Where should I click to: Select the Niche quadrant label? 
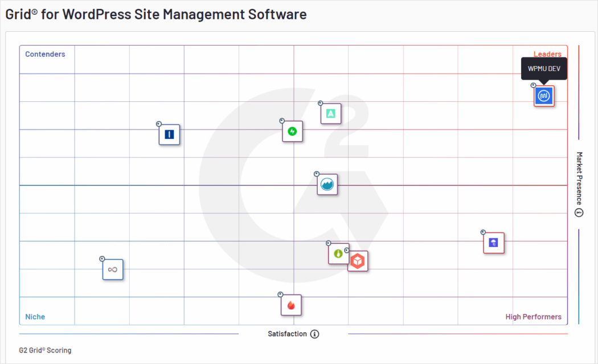pyautogui.click(x=35, y=317)
